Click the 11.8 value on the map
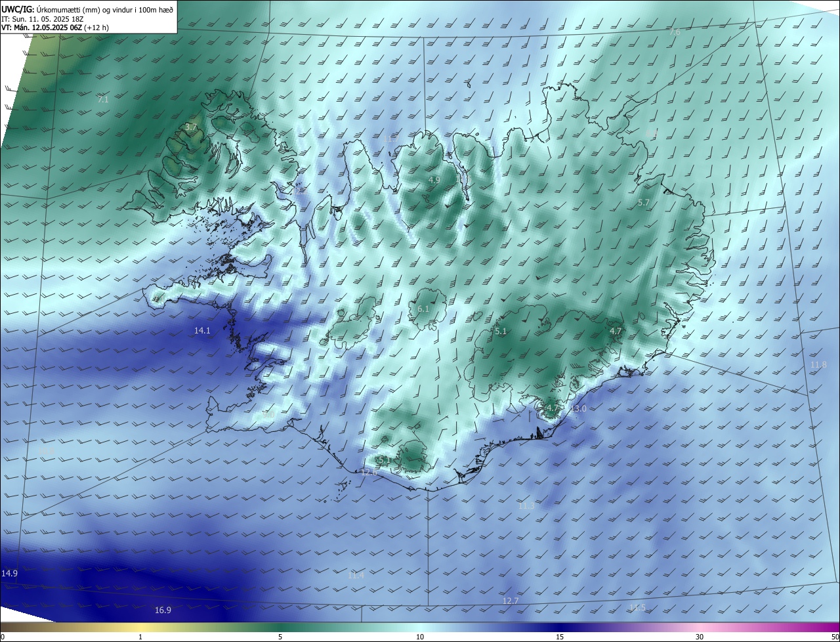The image size is (840, 642). click(818, 365)
